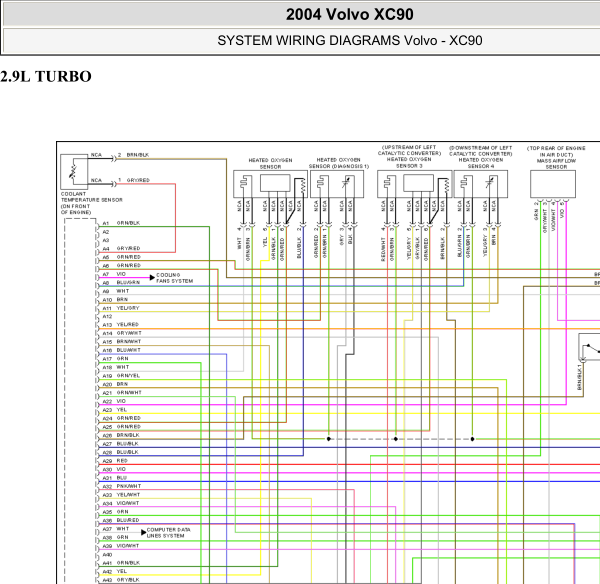This screenshot has width=600, height=584.
Task: Click the vertical "BRN/BLK 1" label near relay
Action: (579, 377)
